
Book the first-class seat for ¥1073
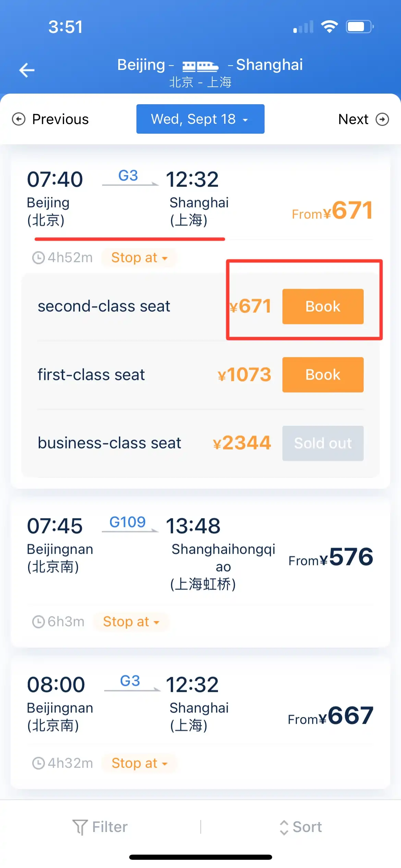tap(323, 375)
